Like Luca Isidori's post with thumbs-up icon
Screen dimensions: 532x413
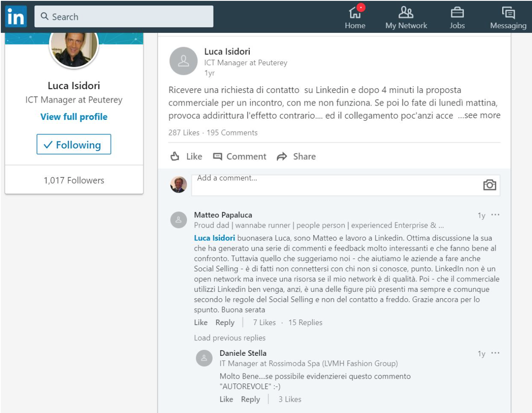(175, 156)
